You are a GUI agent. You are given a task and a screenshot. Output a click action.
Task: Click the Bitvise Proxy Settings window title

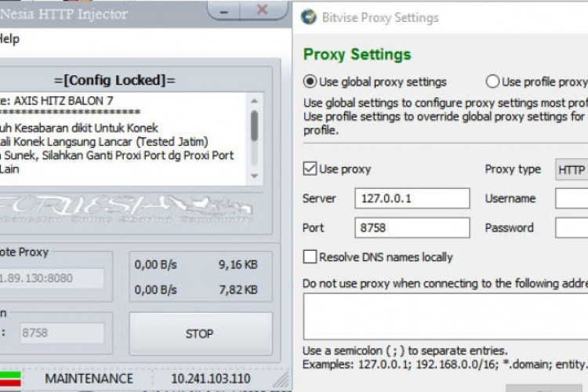(380, 17)
